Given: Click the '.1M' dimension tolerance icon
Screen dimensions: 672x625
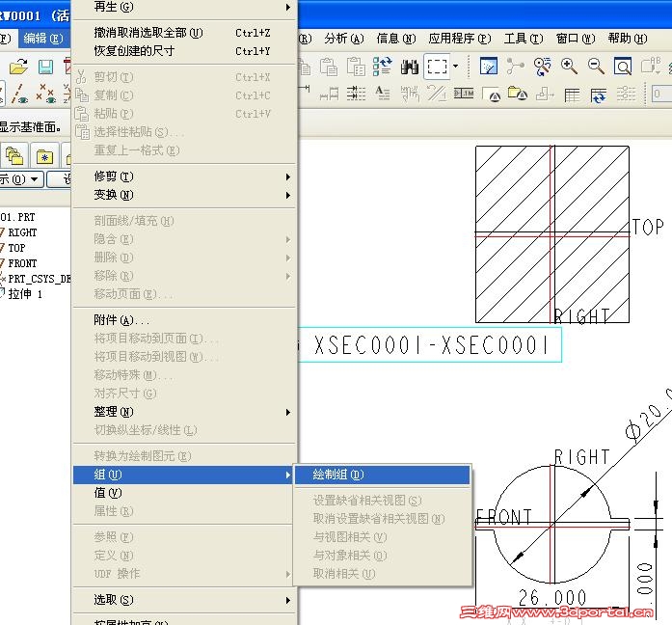Looking at the screenshot, I should [464, 93].
